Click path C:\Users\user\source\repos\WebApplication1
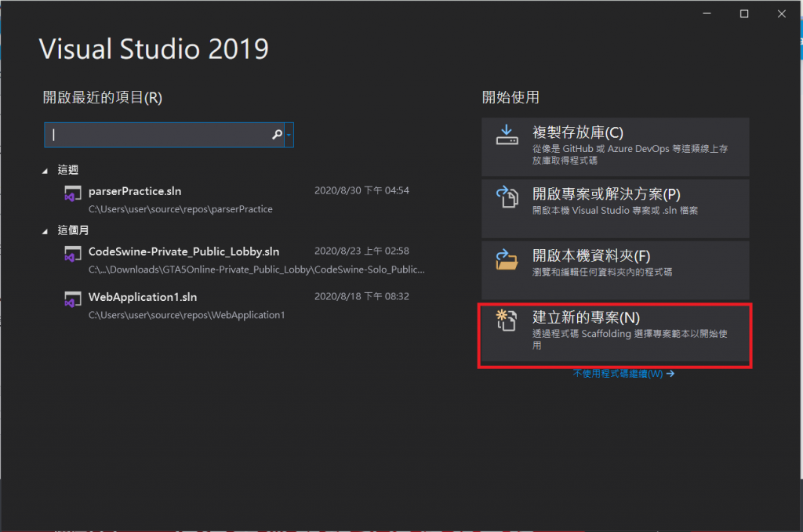Image resolution: width=803 pixels, height=532 pixels. click(x=187, y=315)
